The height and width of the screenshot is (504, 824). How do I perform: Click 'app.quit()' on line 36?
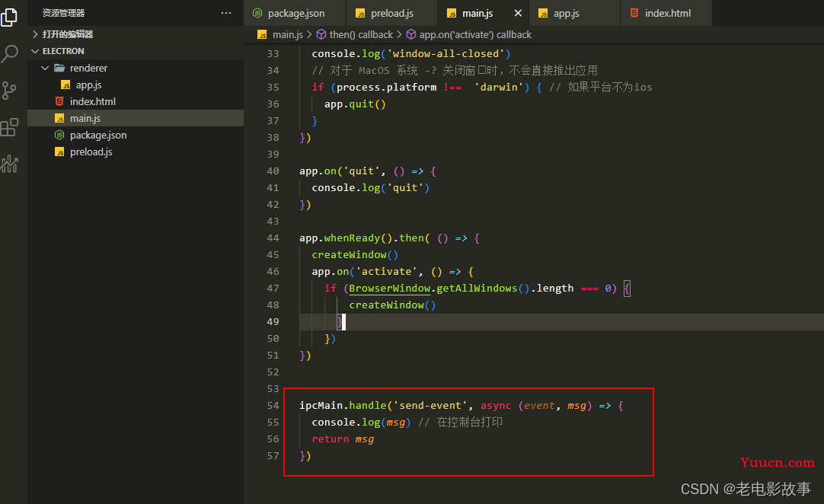[x=355, y=104]
